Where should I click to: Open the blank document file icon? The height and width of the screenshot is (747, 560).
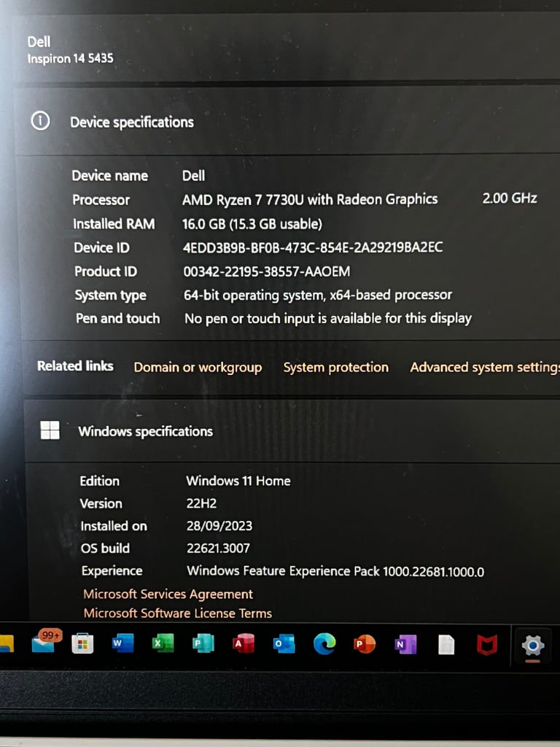[446, 645]
